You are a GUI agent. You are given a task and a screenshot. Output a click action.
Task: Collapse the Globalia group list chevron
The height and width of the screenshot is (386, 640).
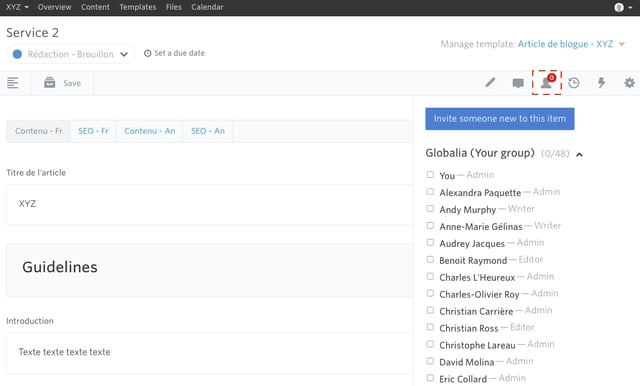579,155
